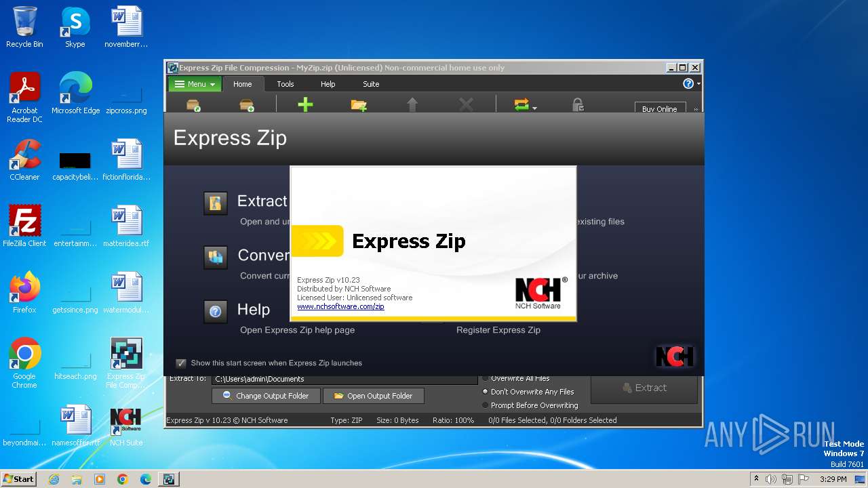Uncheck Show this start screen checkbox
The width and height of the screenshot is (868, 488).
tap(181, 363)
